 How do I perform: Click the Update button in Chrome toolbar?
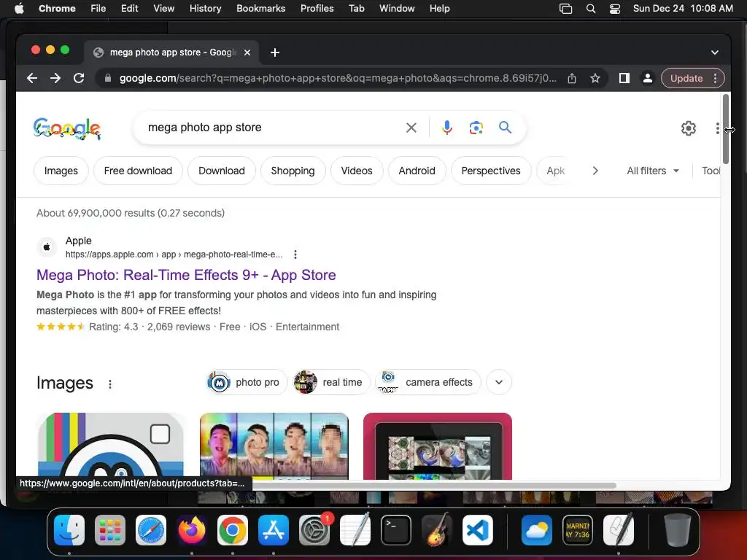tap(686, 78)
